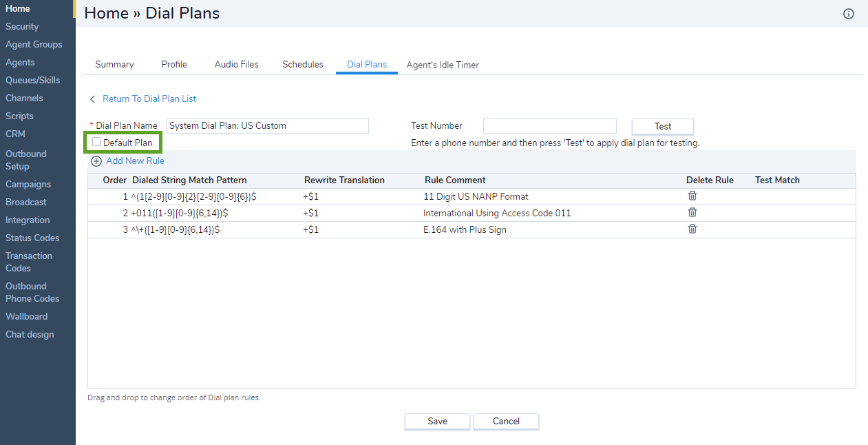Open Queues/Skills in the sidebar
The height and width of the screenshot is (445, 868).
point(33,81)
